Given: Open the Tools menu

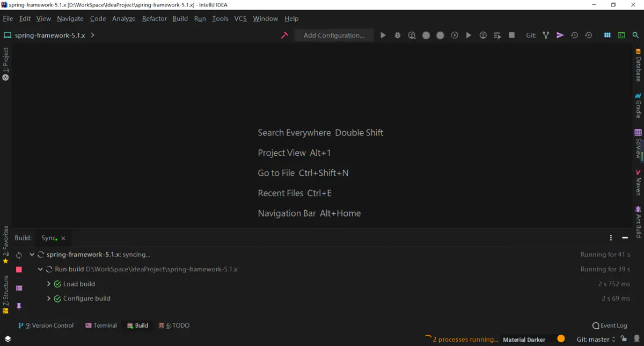Looking at the screenshot, I should coord(220,18).
